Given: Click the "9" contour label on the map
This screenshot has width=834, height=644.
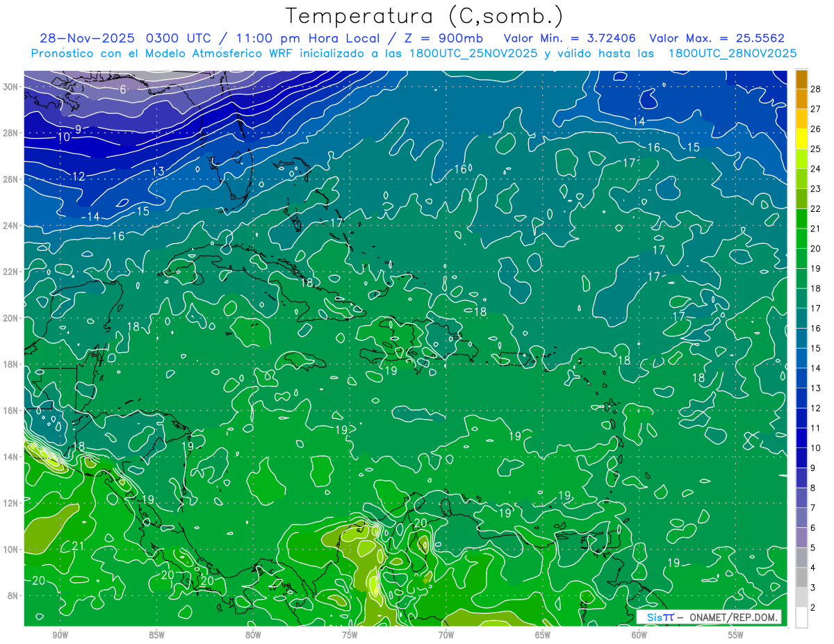Looking at the screenshot, I should (79, 129).
